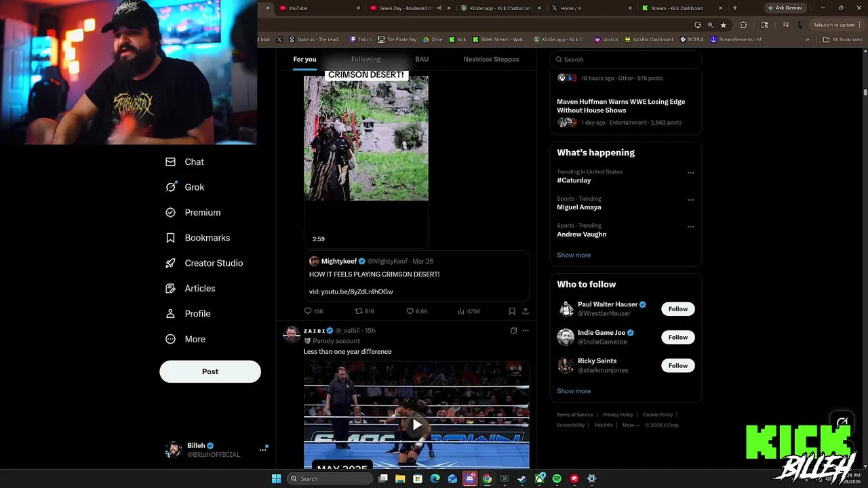Open the Nextdoor Steppas tab
868x488 pixels.
coord(491,59)
